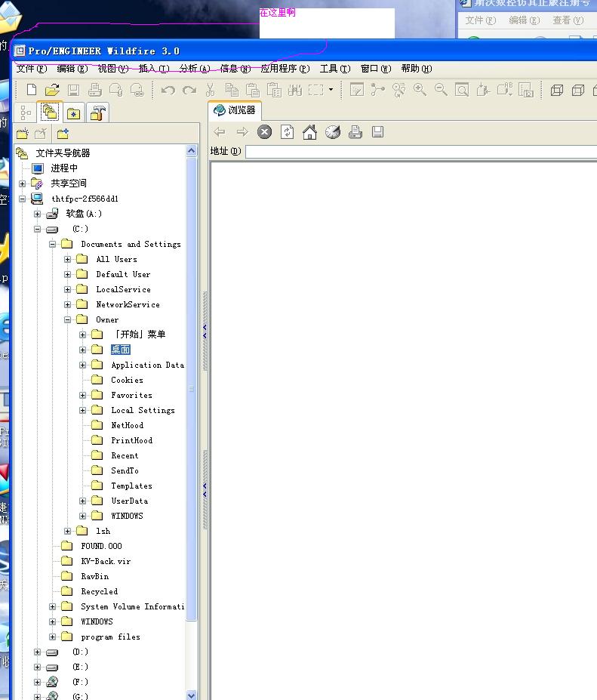
Task: Expand the 软盘 (A:) drive node
Action: (x=37, y=214)
